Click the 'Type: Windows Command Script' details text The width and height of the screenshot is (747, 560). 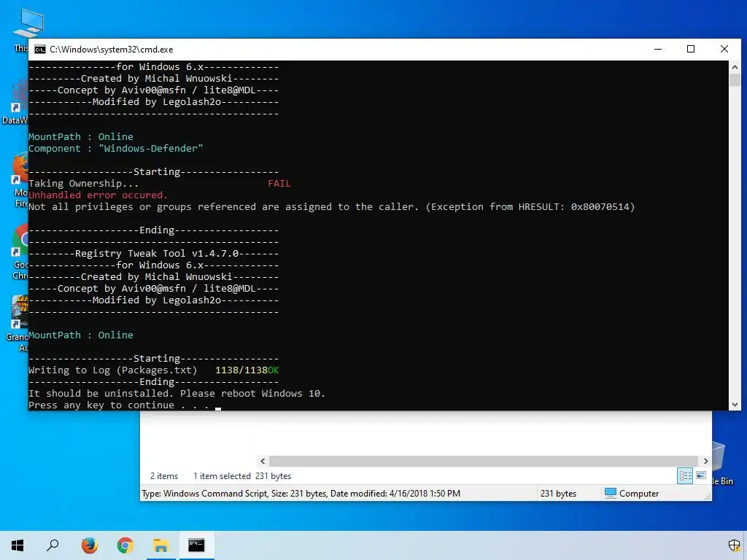click(x=301, y=494)
